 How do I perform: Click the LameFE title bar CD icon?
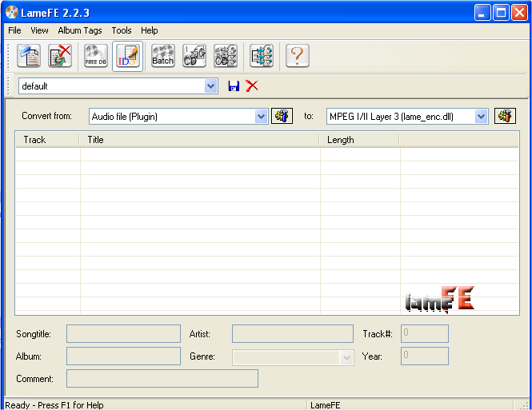point(12,13)
